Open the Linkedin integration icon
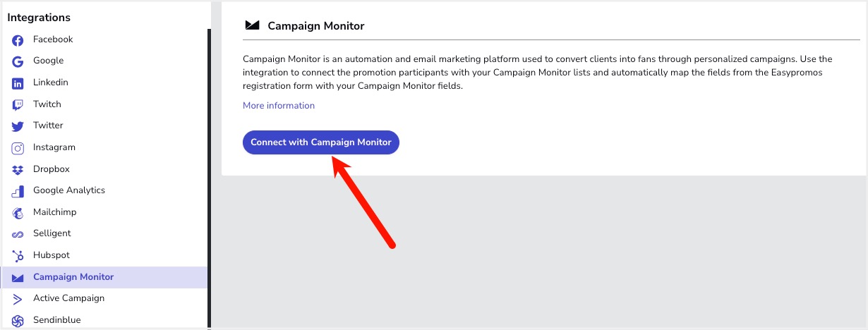Screen dimensions: 868x330 (x=18, y=83)
